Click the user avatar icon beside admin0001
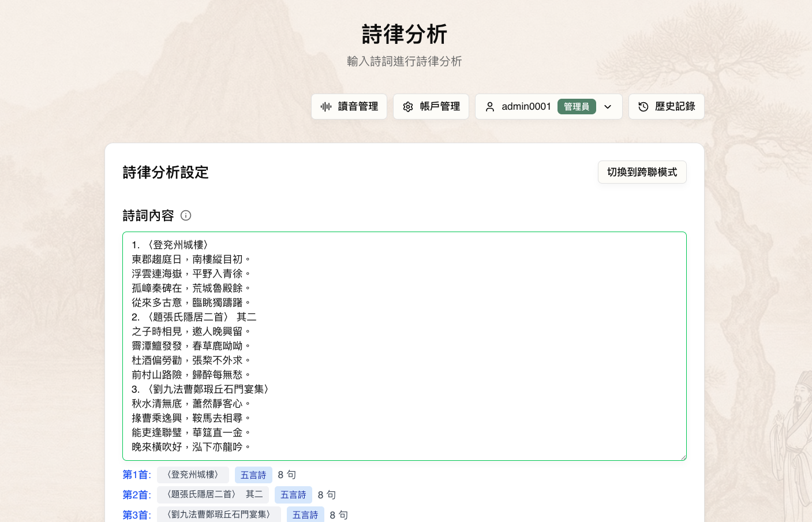 pos(490,107)
